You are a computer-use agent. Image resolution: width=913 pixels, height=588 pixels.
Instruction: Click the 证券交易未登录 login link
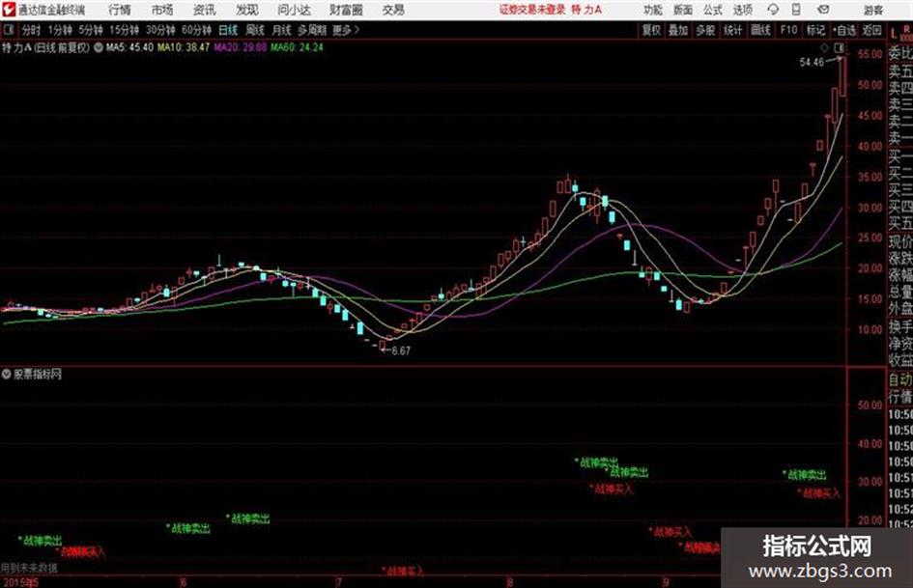(531, 10)
